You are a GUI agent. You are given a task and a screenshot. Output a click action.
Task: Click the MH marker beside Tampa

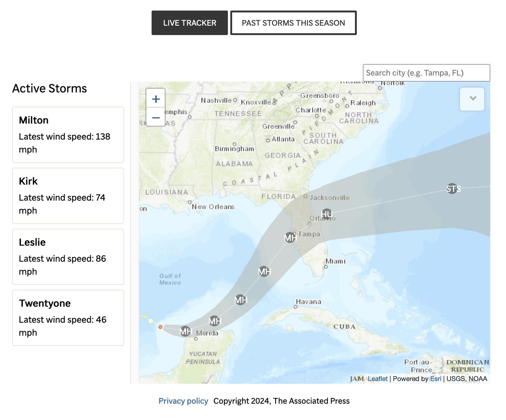tap(290, 237)
